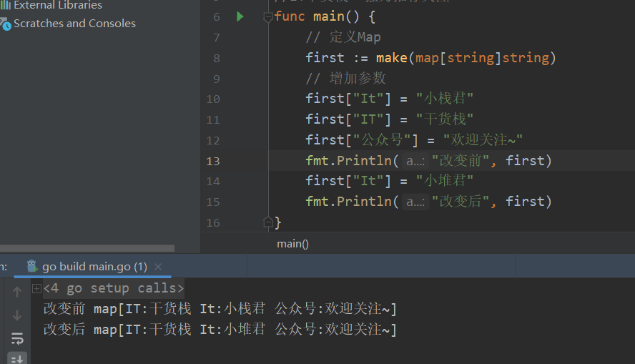
Task: Collapse func main fold marker at line 6
Action: [x=267, y=17]
